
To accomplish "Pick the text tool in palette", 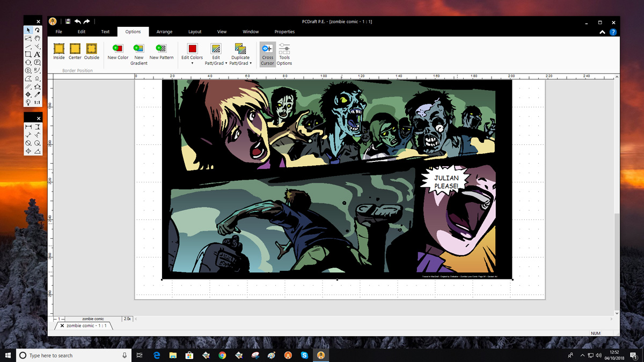I will coord(38,55).
